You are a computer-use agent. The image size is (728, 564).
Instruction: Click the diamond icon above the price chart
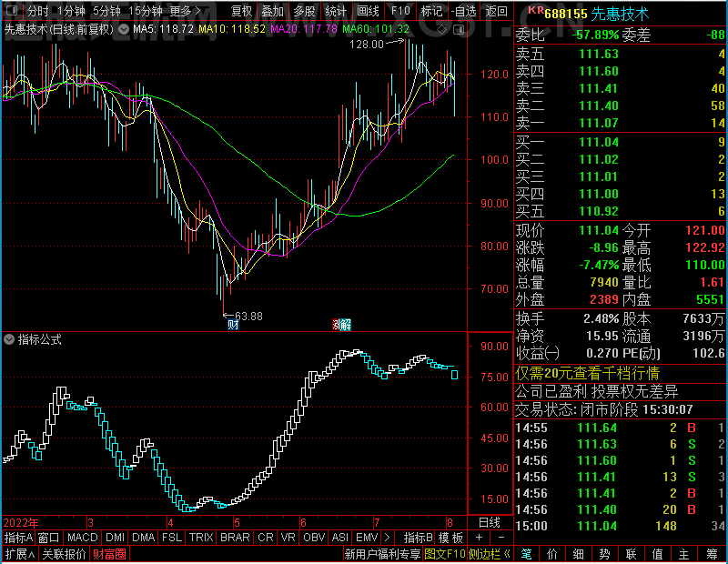[442, 30]
